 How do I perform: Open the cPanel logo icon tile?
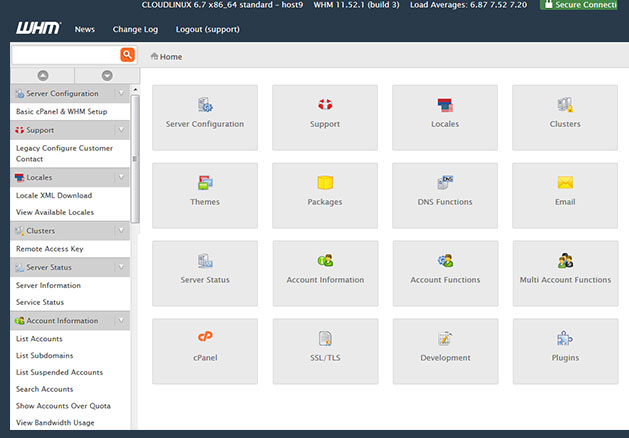coord(205,345)
